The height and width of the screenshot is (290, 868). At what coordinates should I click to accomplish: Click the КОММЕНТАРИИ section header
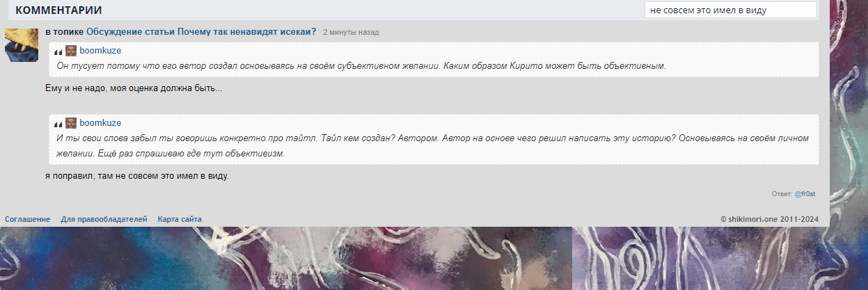click(58, 10)
